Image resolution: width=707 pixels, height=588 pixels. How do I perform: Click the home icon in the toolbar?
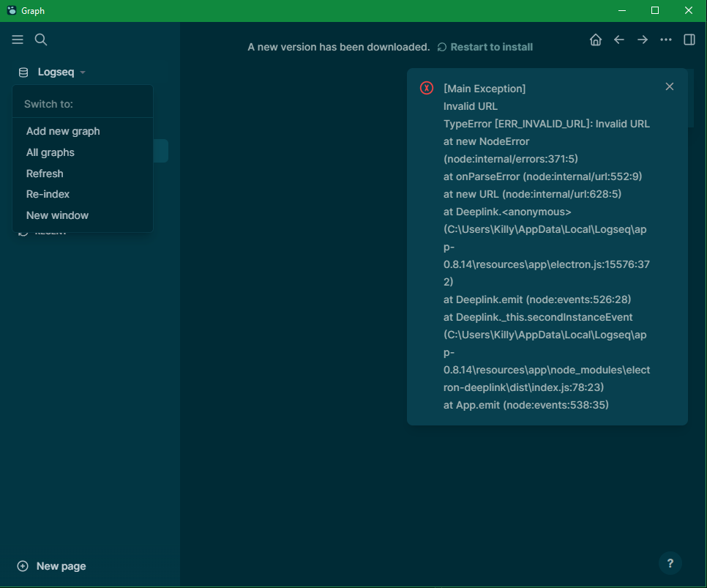tap(595, 40)
